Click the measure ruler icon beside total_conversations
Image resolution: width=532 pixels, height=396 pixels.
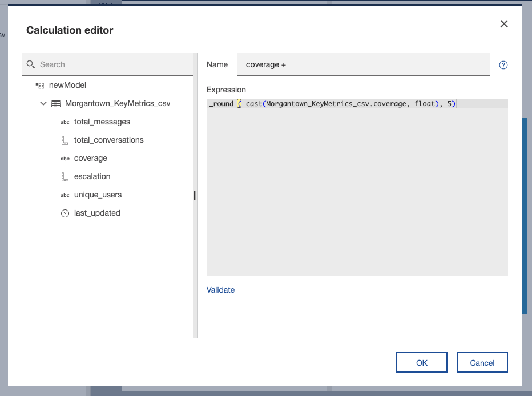pyautogui.click(x=65, y=140)
